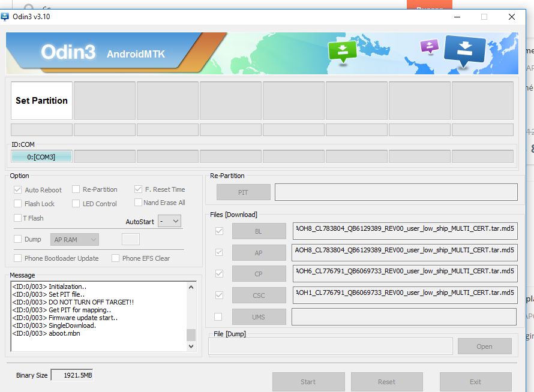Viewport: 534px width, 392px height.
Task: Click the AP firmware file path field
Action: [405, 253]
